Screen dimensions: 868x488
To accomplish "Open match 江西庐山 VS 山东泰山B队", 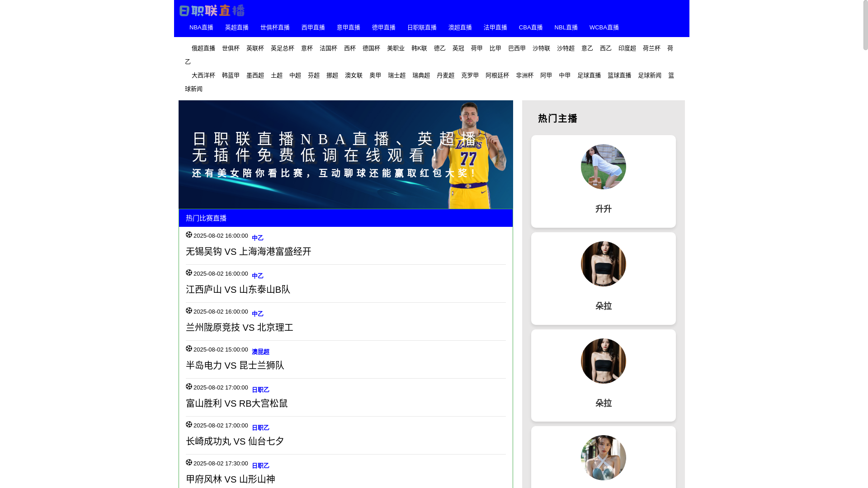I will tap(238, 289).
